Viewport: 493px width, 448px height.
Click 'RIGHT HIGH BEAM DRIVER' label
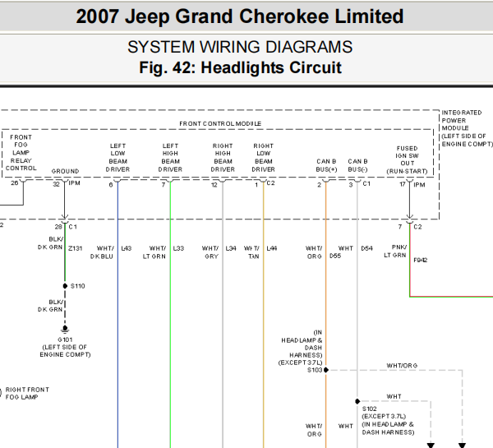[223, 158]
